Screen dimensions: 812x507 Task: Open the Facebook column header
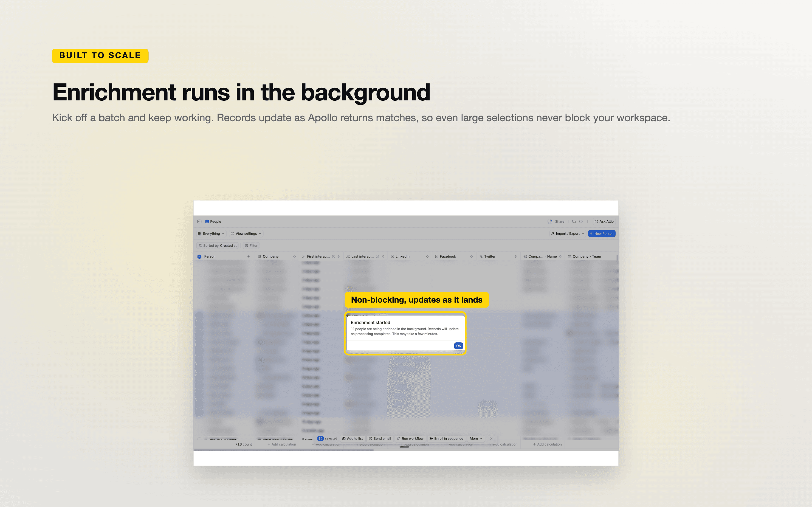click(454, 257)
